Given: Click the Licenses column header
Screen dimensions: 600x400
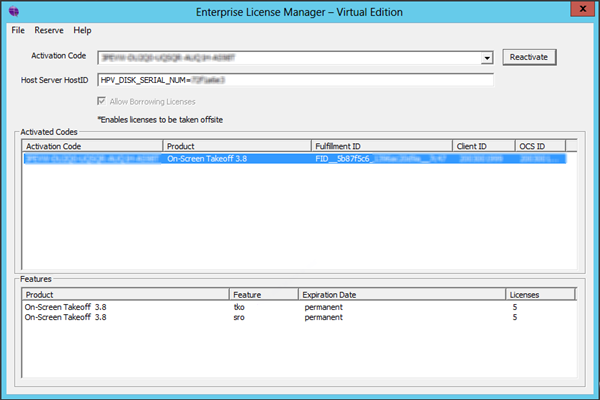Looking at the screenshot, I should 540,295.
